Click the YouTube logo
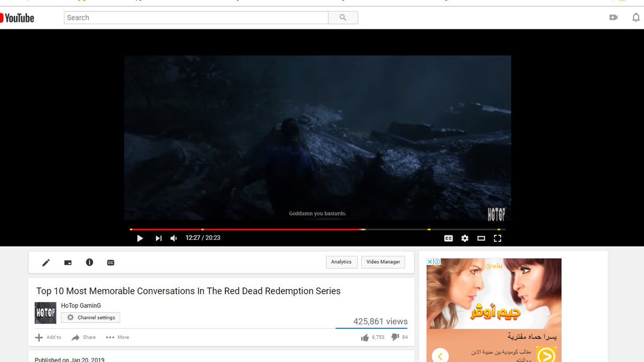This screenshot has width=644, height=362. click(17, 18)
